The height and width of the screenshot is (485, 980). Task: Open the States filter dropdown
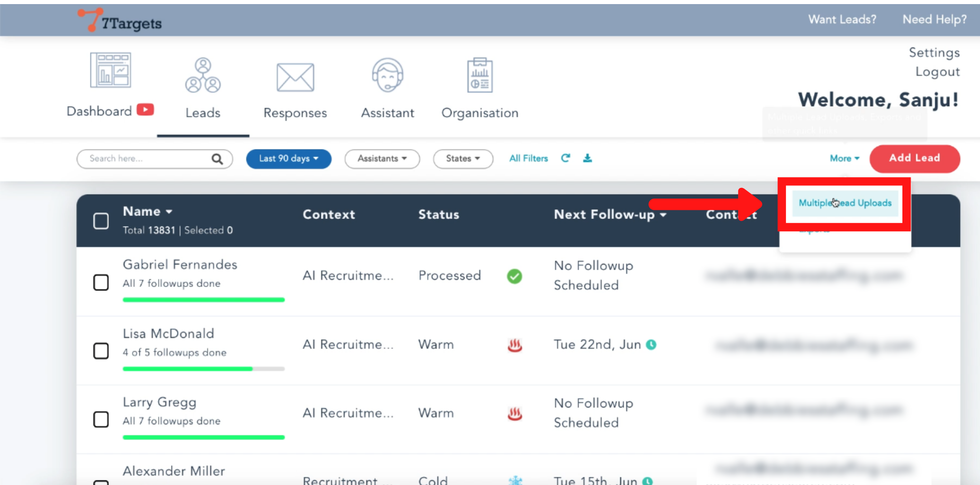[462, 159]
